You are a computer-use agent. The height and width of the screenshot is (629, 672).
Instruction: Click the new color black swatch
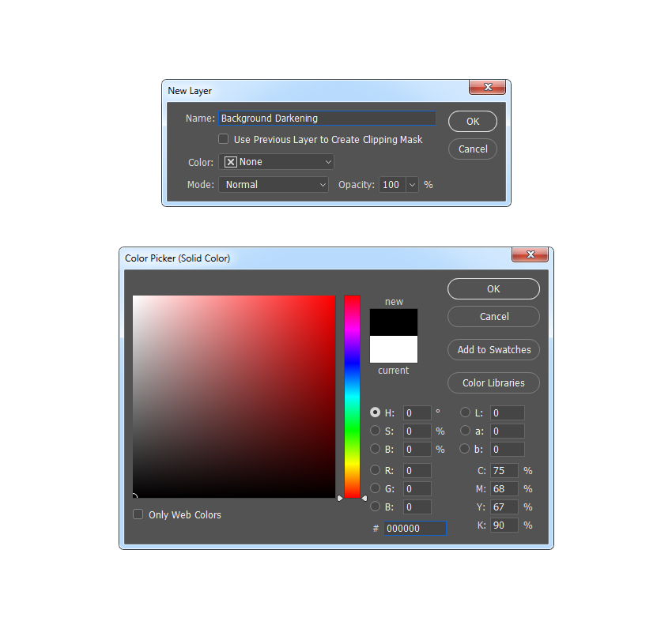coord(394,322)
